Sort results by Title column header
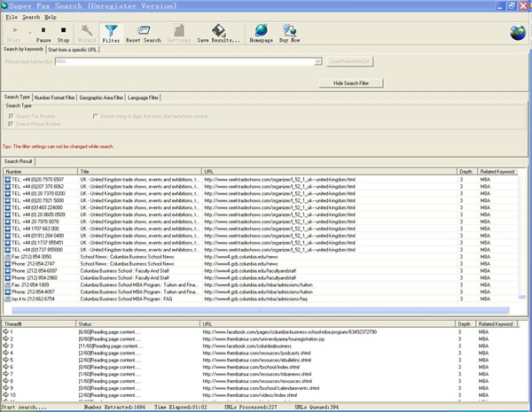 (139, 172)
